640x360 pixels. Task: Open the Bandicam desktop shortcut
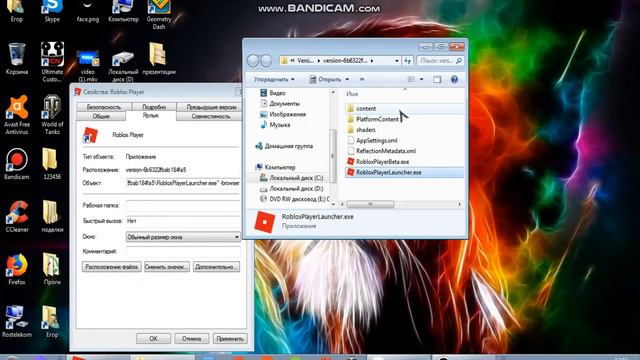[x=17, y=164]
